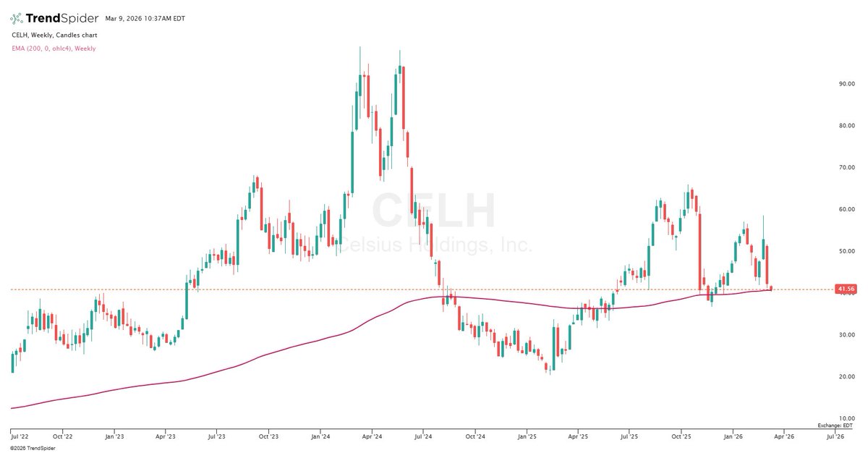
Task: Click the latest small red weekly candle at 41.56
Action: (x=772, y=288)
